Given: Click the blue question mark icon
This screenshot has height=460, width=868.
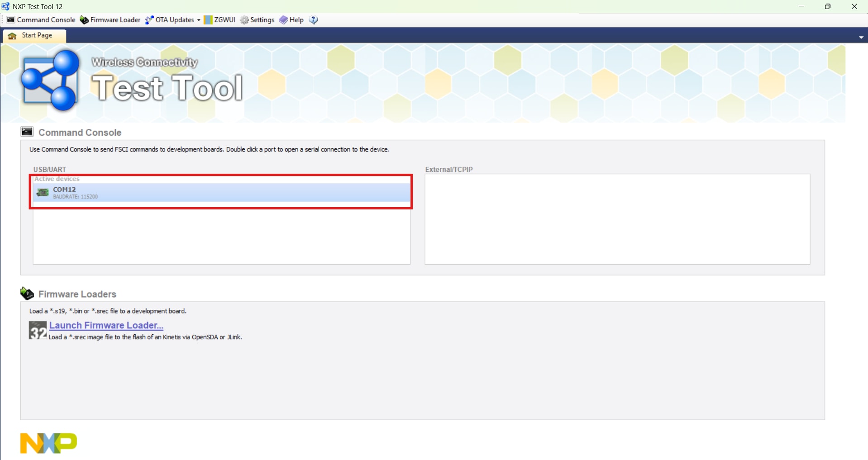Looking at the screenshot, I should 314,20.
